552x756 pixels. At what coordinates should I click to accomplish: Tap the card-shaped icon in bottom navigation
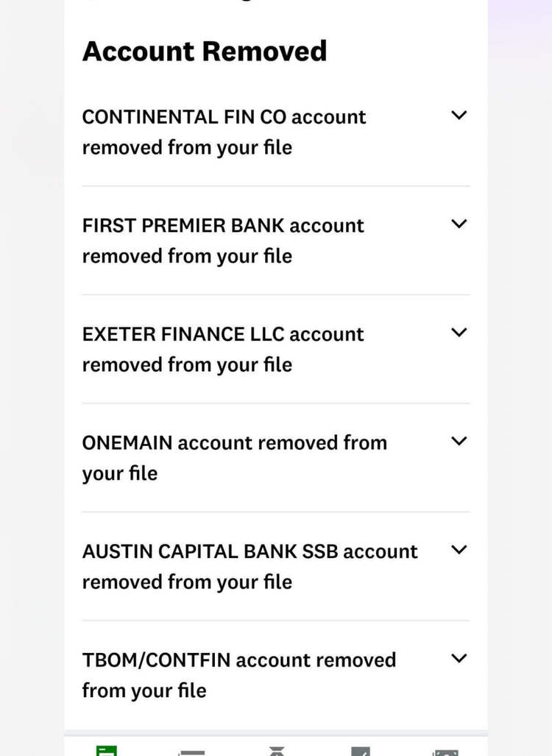[192, 752]
